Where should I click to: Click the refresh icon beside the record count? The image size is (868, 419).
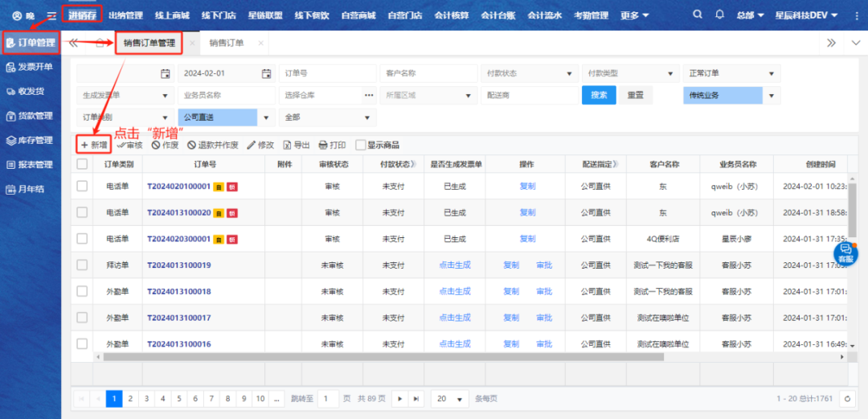[846, 399]
